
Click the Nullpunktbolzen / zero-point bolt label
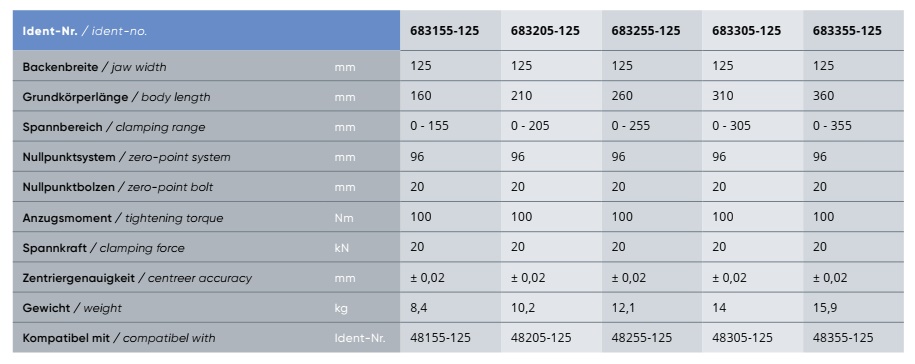coord(118,188)
